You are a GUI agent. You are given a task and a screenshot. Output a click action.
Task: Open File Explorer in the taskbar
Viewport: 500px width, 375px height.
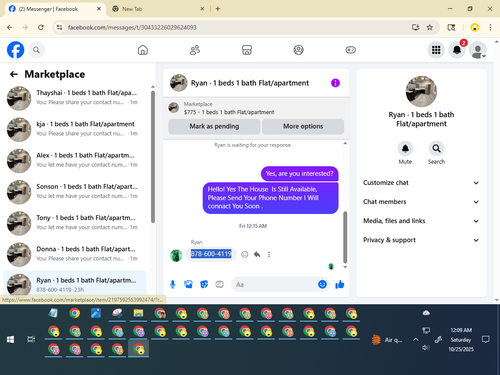[138, 313]
